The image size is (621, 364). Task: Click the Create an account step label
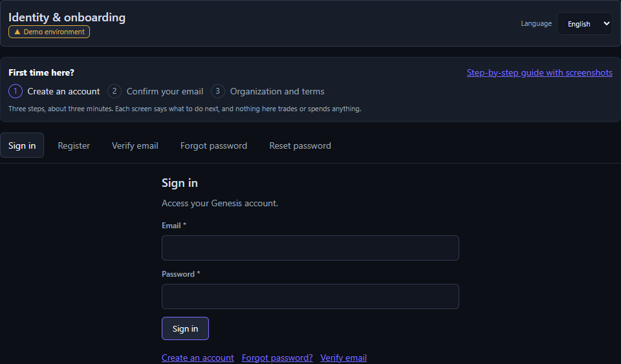[63, 91]
